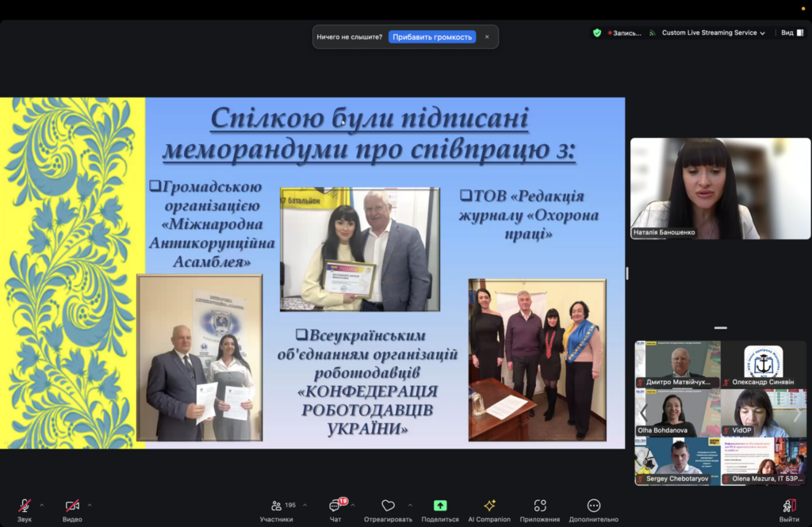The width and height of the screenshot is (812, 527).
Task: Click the Запись recording indicator
Action: pyautogui.click(x=625, y=32)
